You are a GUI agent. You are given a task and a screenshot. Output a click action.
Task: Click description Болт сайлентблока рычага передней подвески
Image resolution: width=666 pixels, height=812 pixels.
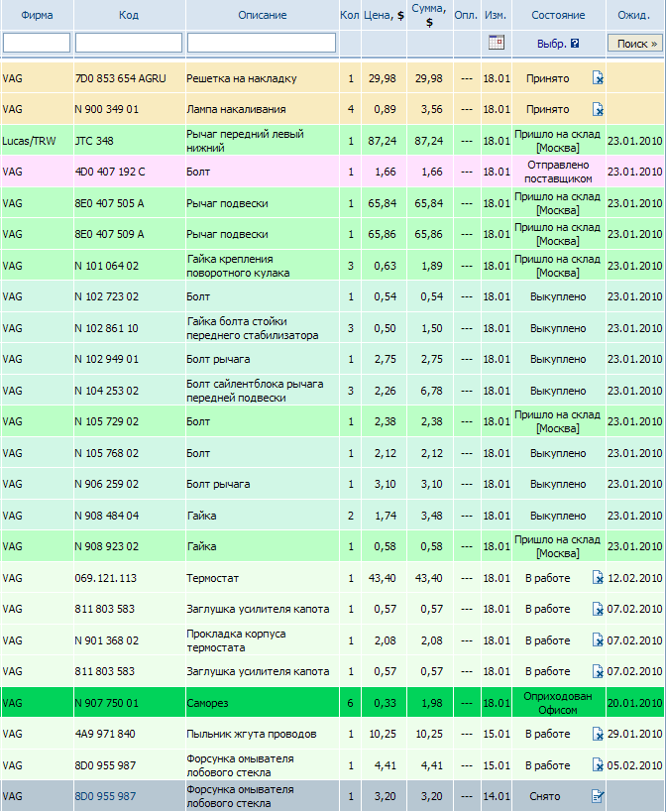pos(255,391)
